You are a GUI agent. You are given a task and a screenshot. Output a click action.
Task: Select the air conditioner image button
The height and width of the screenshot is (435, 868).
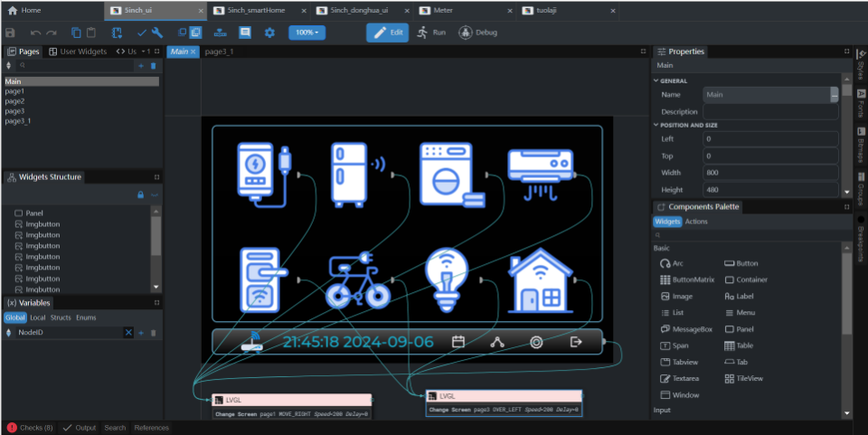pos(541,175)
